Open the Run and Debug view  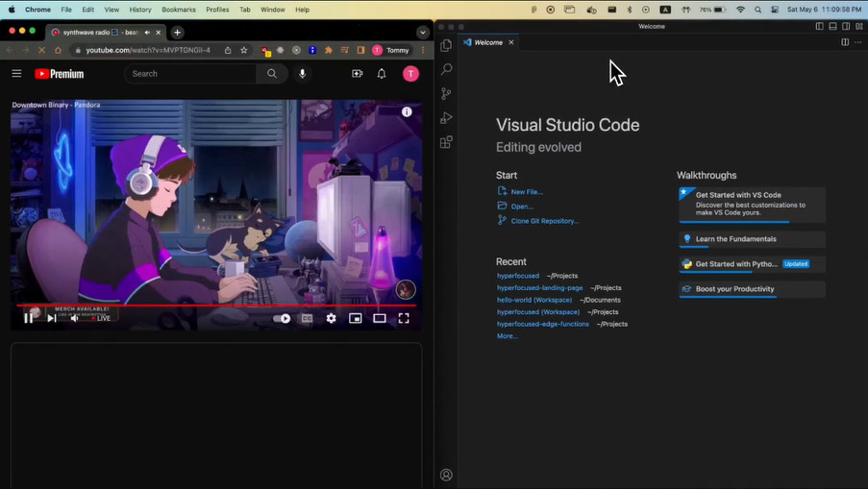pos(446,118)
